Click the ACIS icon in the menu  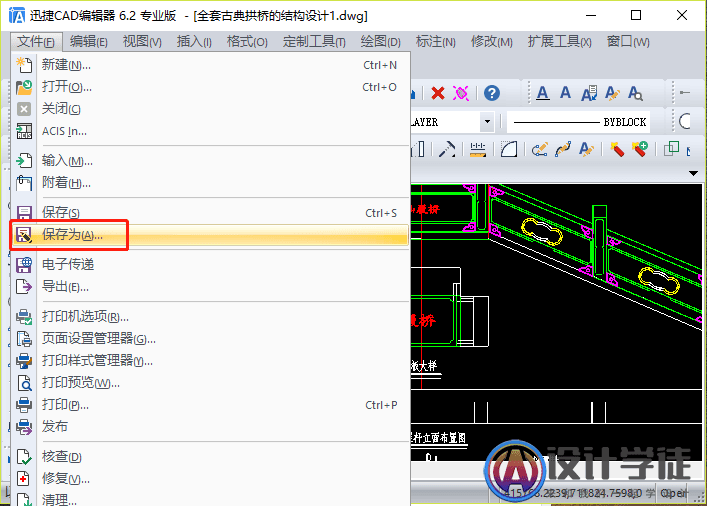[24, 131]
